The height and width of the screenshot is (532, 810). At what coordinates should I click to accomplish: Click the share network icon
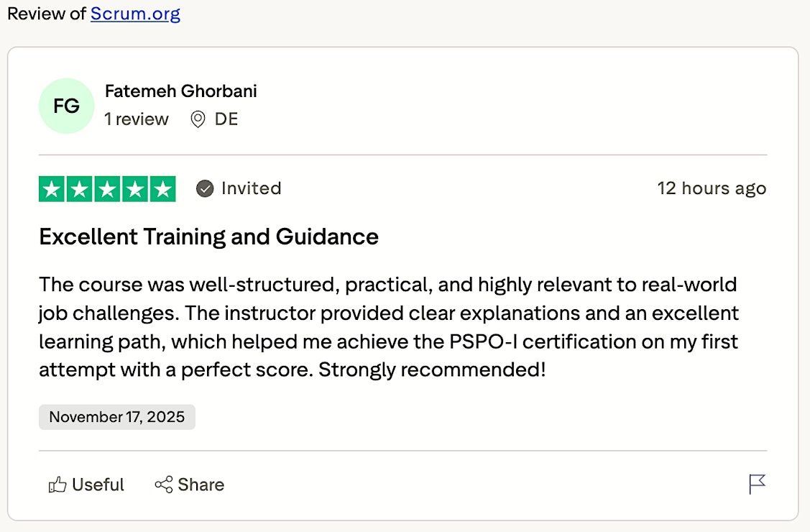[164, 485]
